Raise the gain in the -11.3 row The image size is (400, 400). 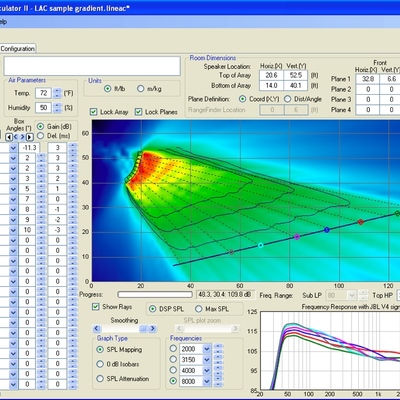pos(73,145)
